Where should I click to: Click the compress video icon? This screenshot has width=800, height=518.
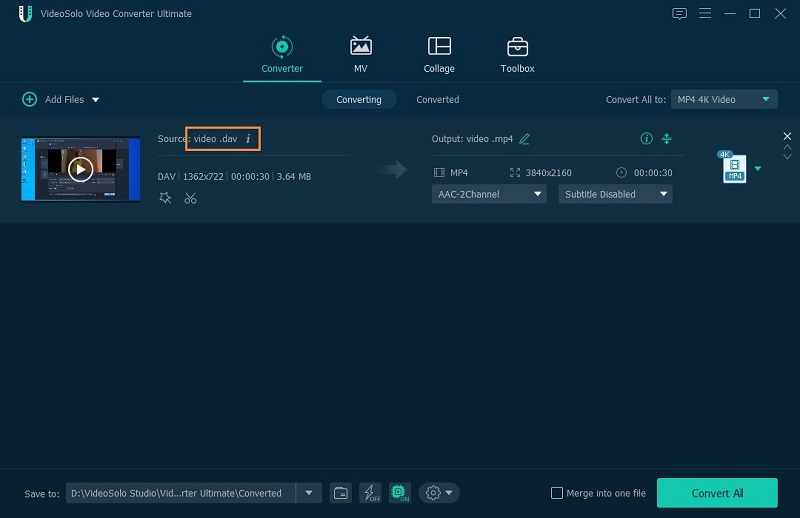(666, 139)
